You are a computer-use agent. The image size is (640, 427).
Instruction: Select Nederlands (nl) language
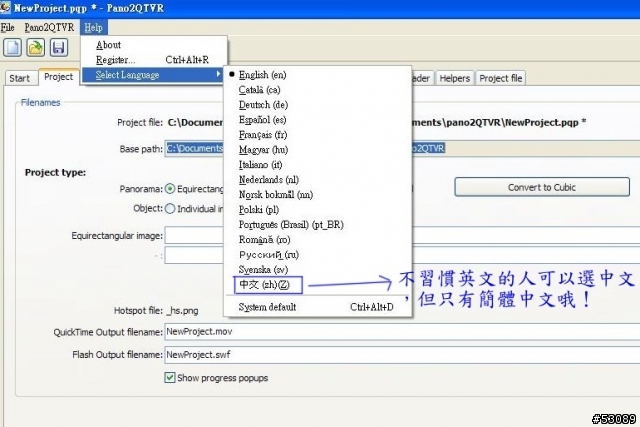pyautogui.click(x=318, y=180)
